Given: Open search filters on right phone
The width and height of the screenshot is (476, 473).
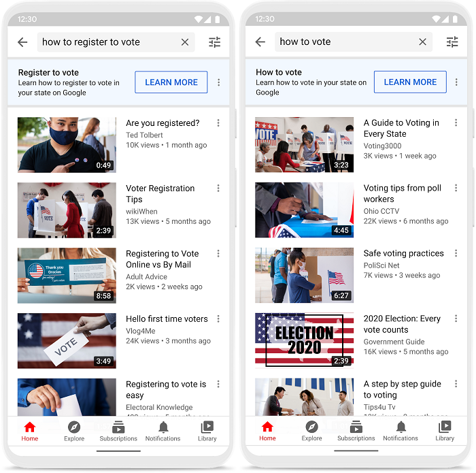Looking at the screenshot, I should (x=452, y=42).
